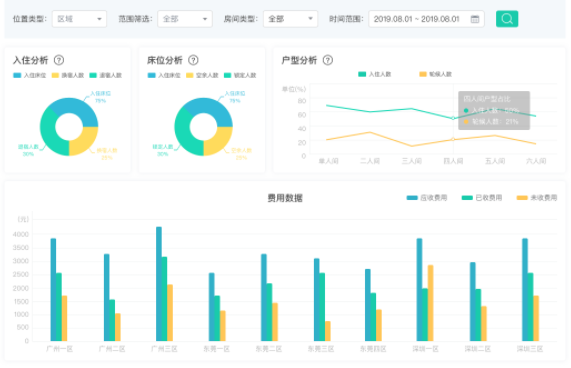Click orange line point at 四人间

453,139
